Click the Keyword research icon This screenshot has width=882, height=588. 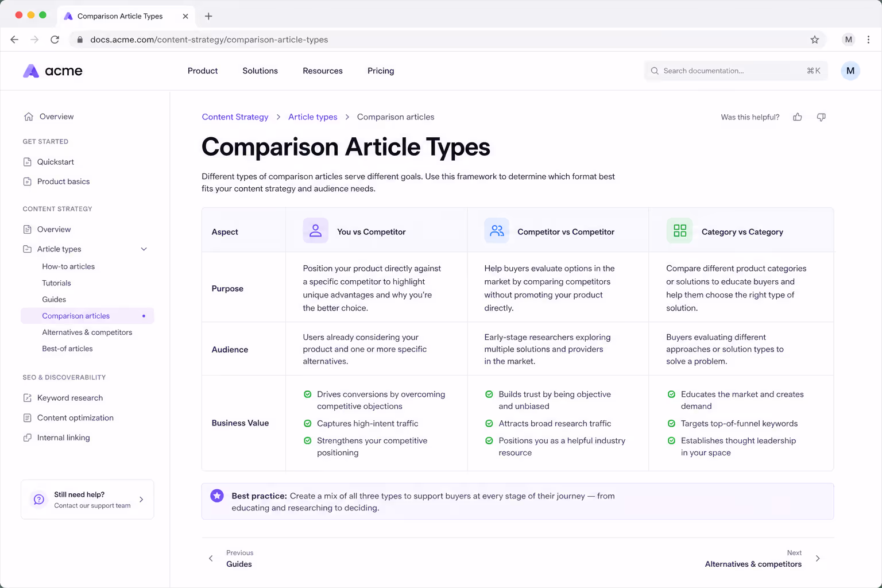(x=27, y=398)
